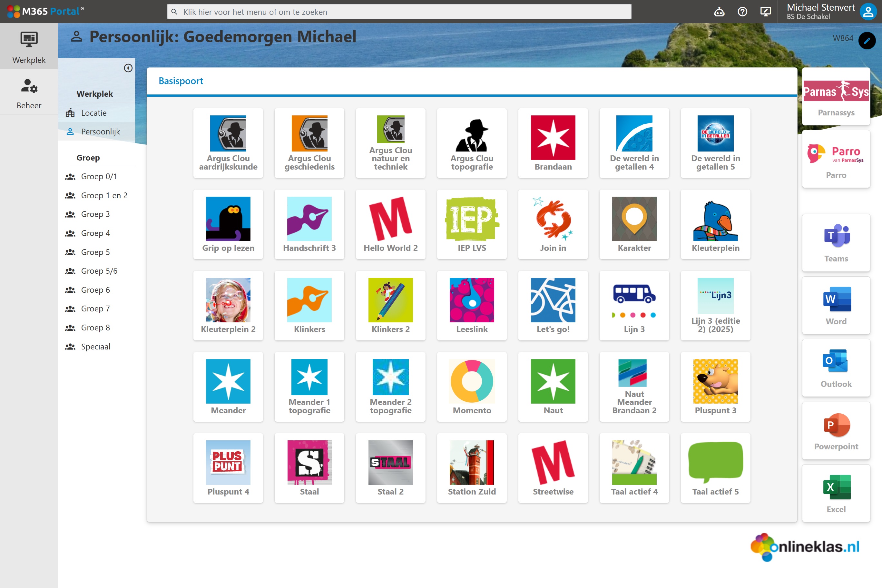Click the blue pencil edit button
This screenshot has height=588, width=882.
pos(867,40)
